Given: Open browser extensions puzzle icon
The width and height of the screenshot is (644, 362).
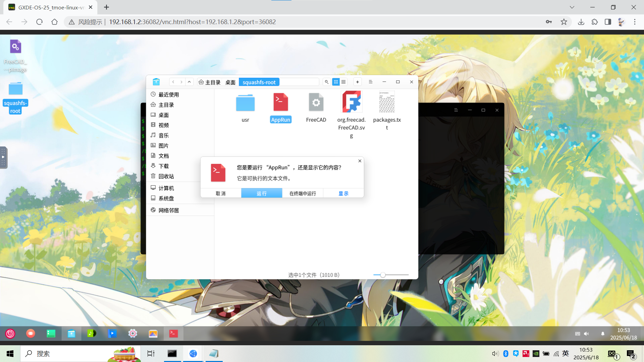Looking at the screenshot, I should (595, 22).
